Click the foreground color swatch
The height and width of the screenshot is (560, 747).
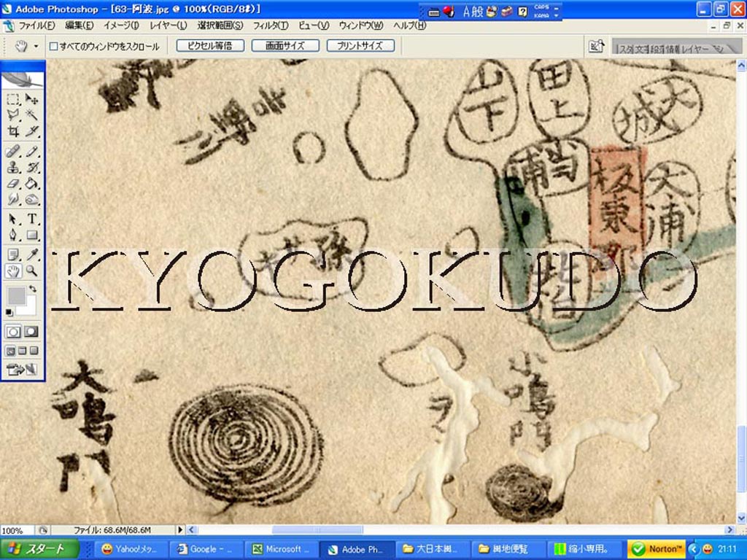17,295
